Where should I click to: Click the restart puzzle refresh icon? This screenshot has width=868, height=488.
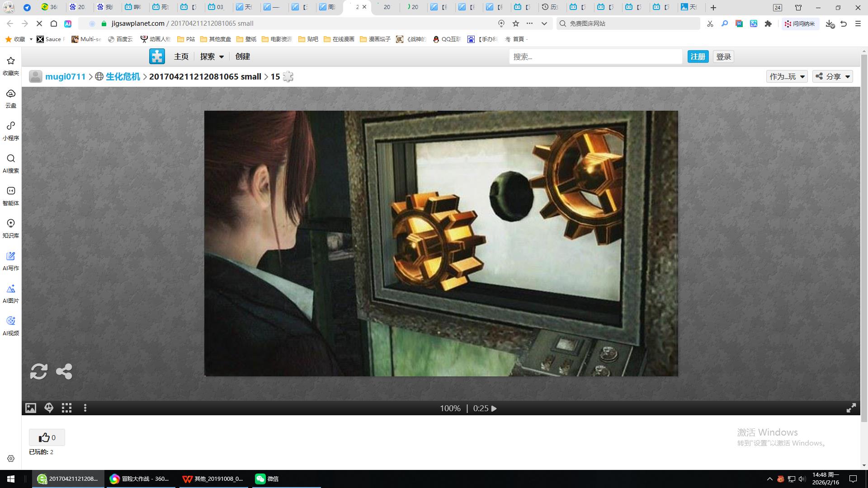pos(38,371)
